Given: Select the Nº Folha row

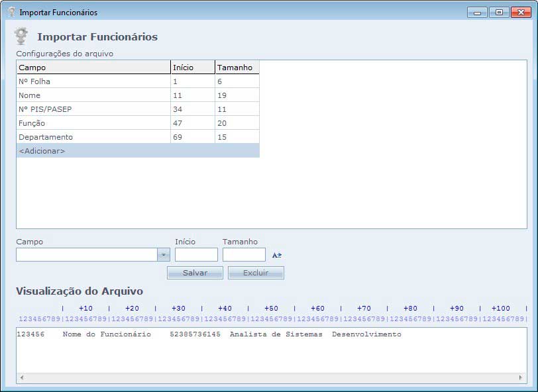Looking at the screenshot, I should (93, 81).
